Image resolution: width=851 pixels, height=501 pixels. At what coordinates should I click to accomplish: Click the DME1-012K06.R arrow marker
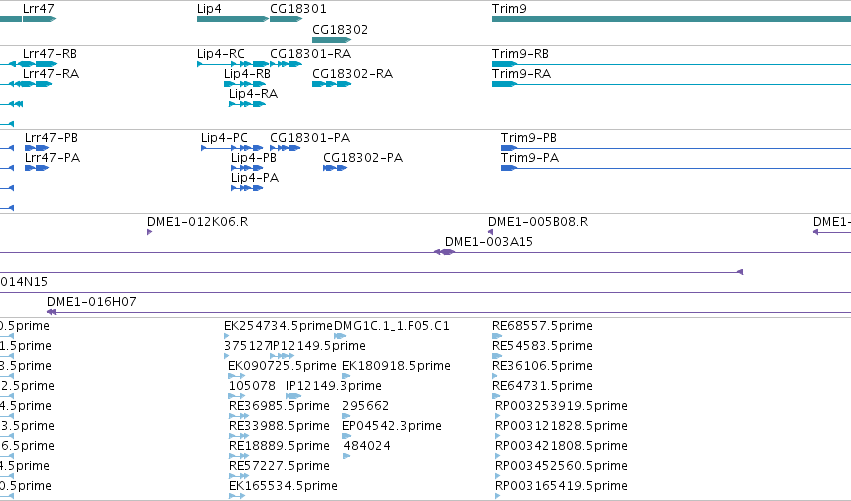(149, 232)
